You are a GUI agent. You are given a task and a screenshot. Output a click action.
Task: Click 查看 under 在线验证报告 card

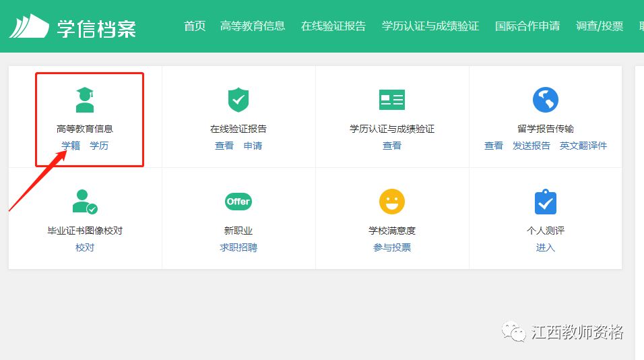(224, 146)
